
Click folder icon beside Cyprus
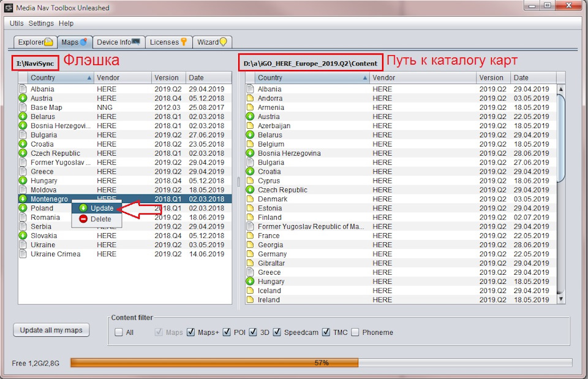coord(250,180)
